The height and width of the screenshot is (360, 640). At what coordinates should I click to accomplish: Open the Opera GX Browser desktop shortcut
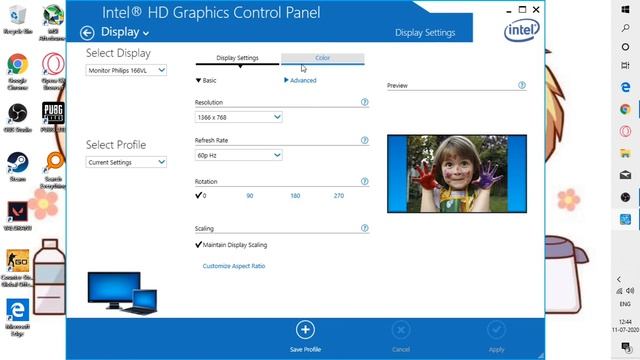click(x=53, y=72)
